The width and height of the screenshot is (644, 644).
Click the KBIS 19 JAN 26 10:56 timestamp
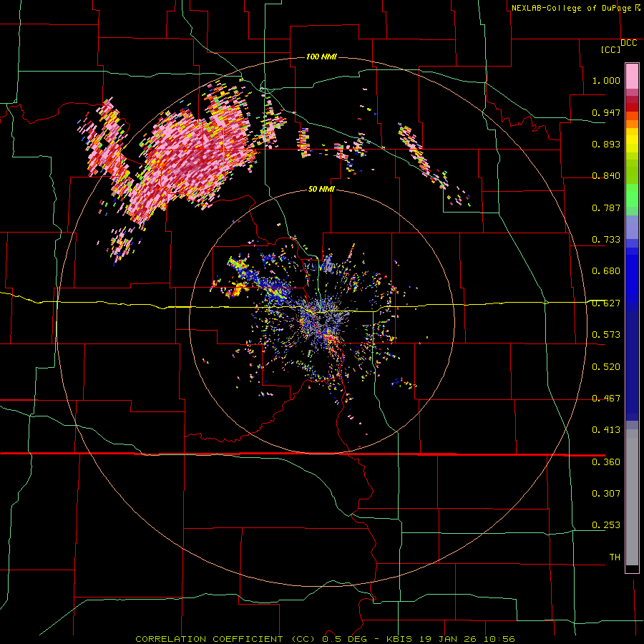(x=451, y=639)
